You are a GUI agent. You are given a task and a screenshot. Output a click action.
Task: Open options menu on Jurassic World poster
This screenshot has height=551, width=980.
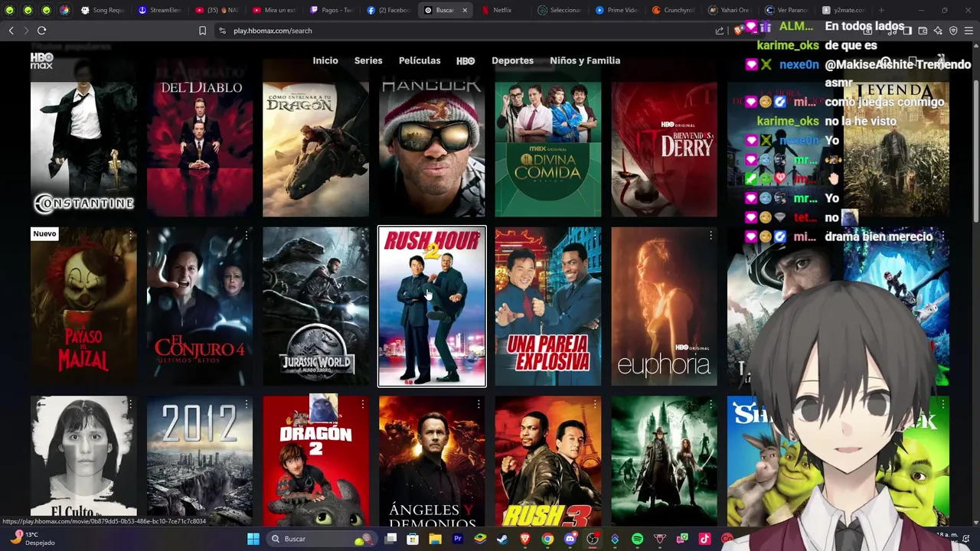pyautogui.click(x=362, y=236)
